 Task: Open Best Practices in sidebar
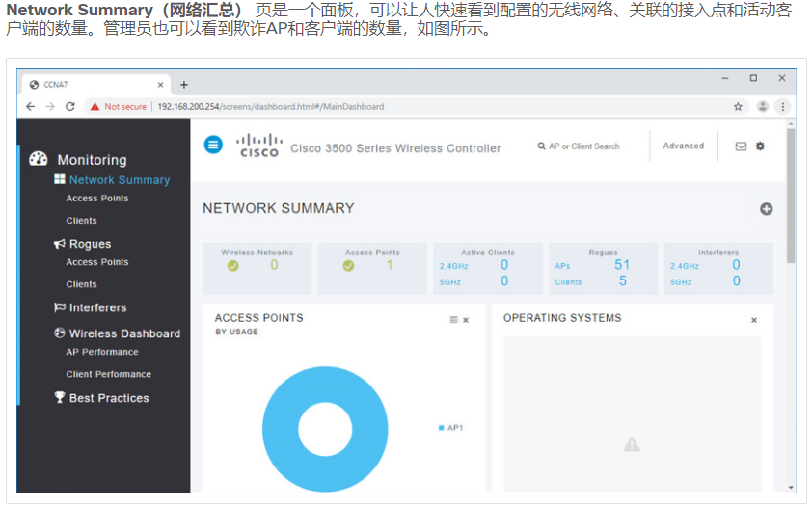click(x=109, y=398)
